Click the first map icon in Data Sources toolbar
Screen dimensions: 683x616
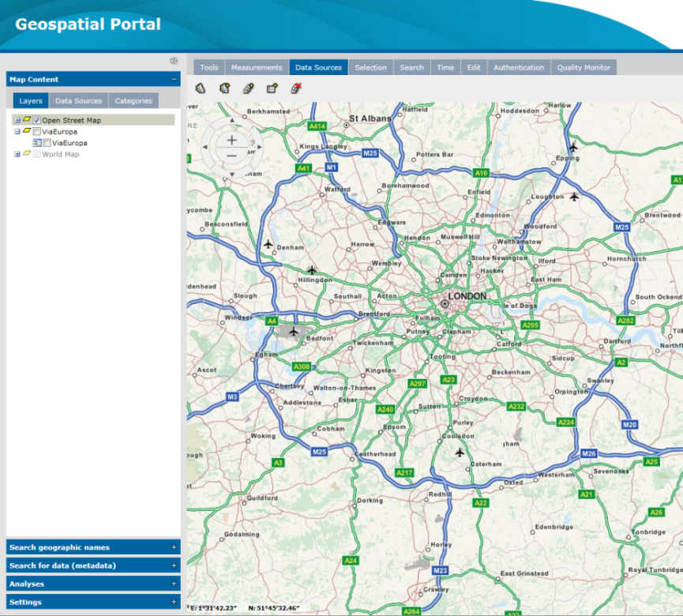(x=201, y=88)
